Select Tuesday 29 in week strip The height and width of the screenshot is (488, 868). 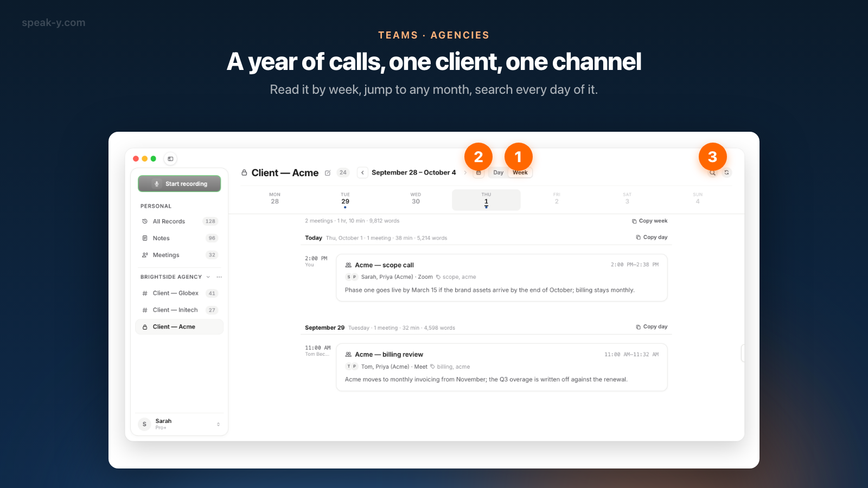coord(346,199)
